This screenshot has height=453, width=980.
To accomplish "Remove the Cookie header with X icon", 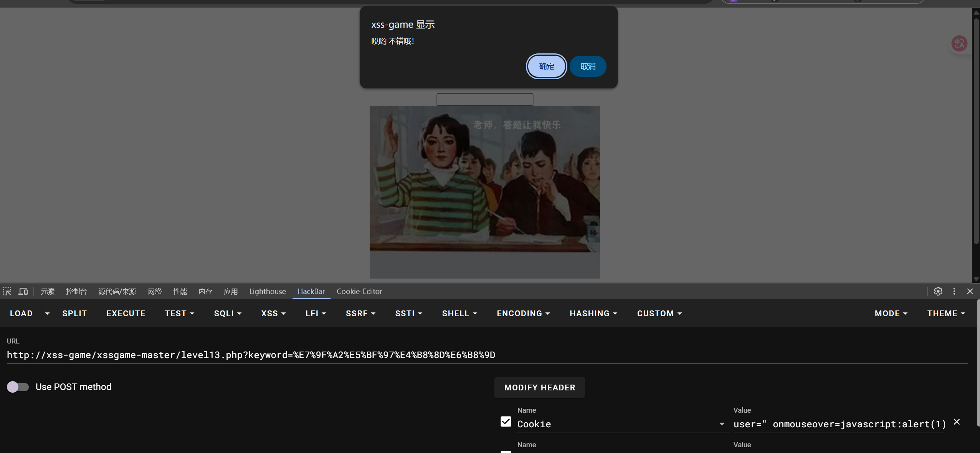I will [957, 421].
